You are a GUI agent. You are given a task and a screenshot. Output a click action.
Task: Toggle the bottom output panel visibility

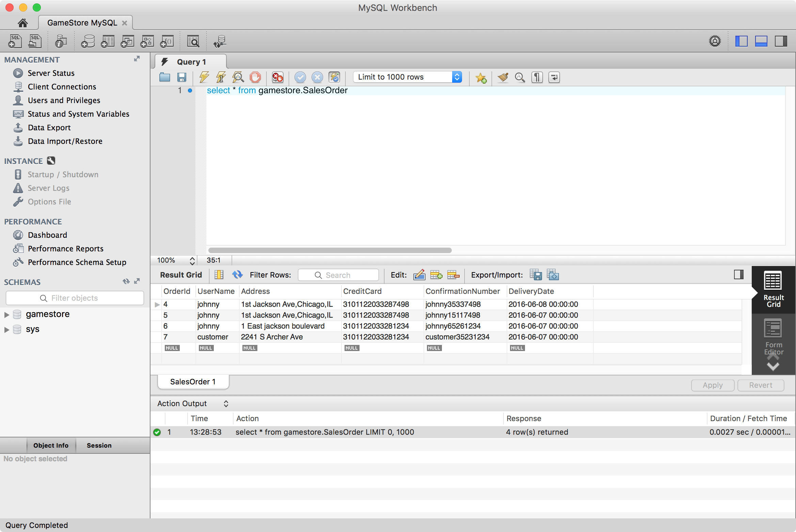(x=761, y=41)
